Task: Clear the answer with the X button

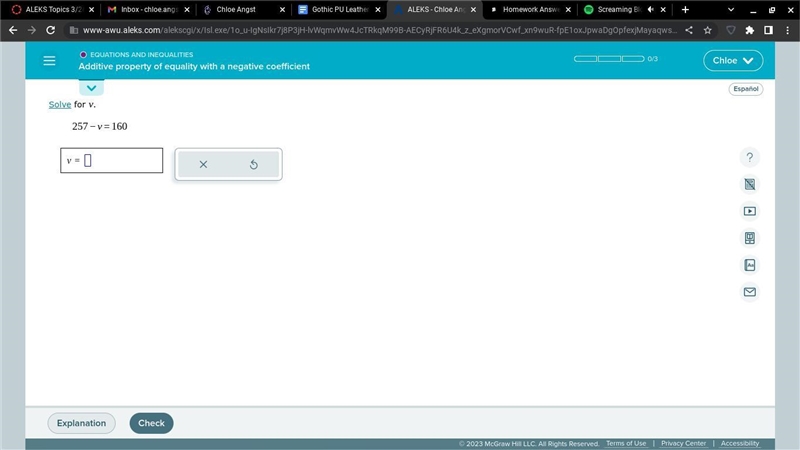Action: point(203,164)
